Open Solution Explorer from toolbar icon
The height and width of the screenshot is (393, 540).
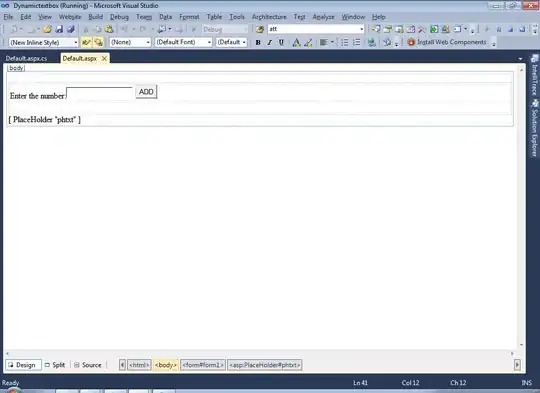click(376, 29)
